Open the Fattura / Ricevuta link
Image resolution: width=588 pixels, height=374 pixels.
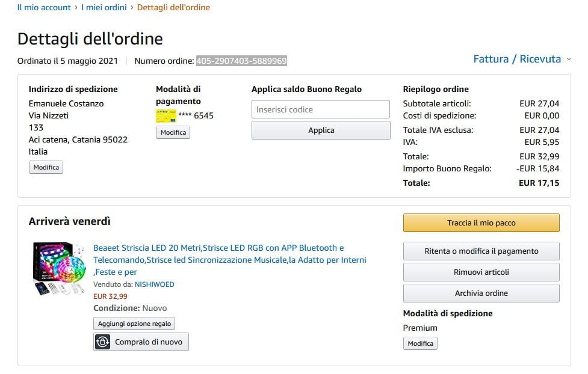pos(516,59)
